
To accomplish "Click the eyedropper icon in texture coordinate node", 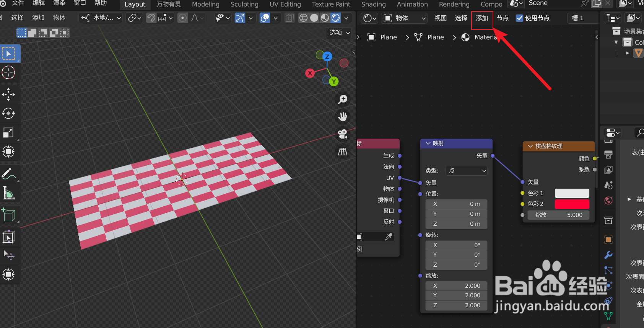I will pos(389,237).
